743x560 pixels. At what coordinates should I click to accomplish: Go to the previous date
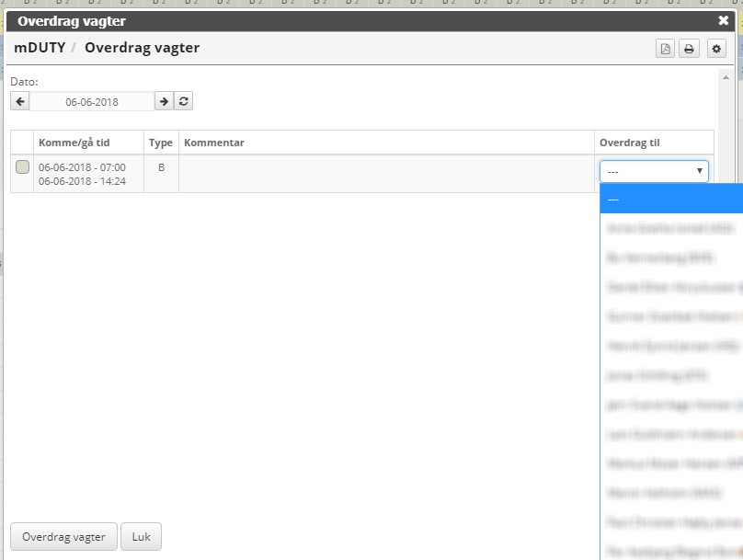coord(20,101)
